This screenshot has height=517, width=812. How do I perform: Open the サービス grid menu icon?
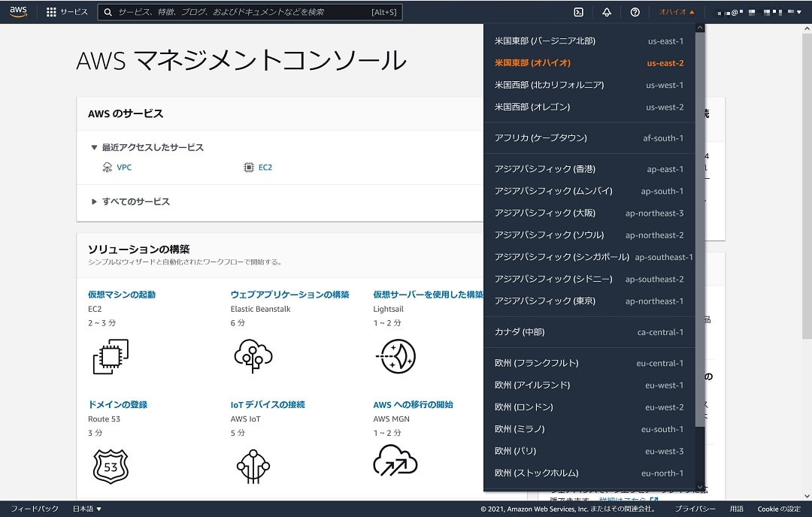tap(51, 12)
